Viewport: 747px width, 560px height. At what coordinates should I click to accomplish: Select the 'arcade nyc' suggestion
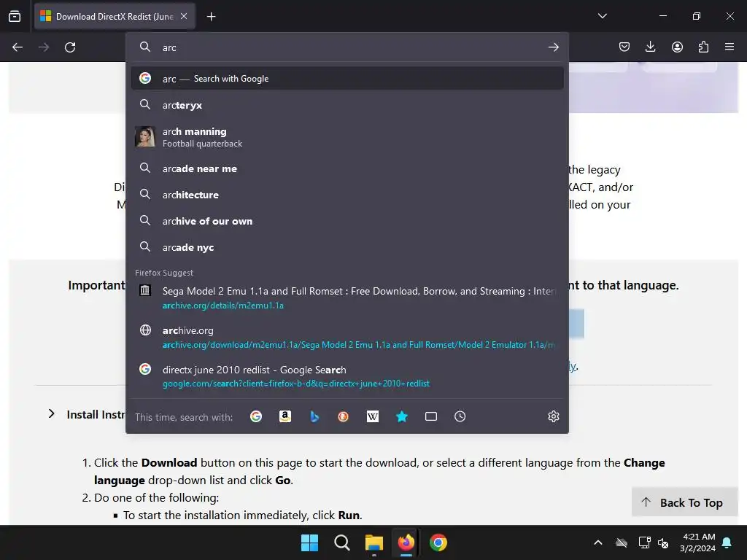(347, 247)
